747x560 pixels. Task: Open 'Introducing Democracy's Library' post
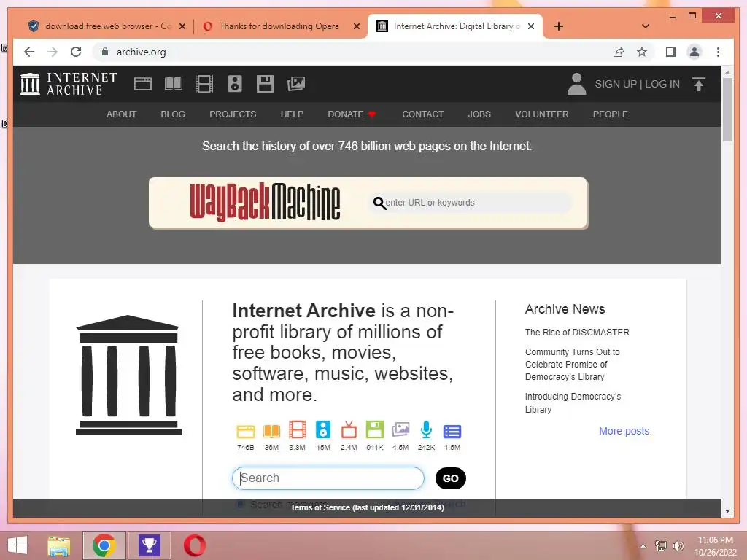coord(573,402)
